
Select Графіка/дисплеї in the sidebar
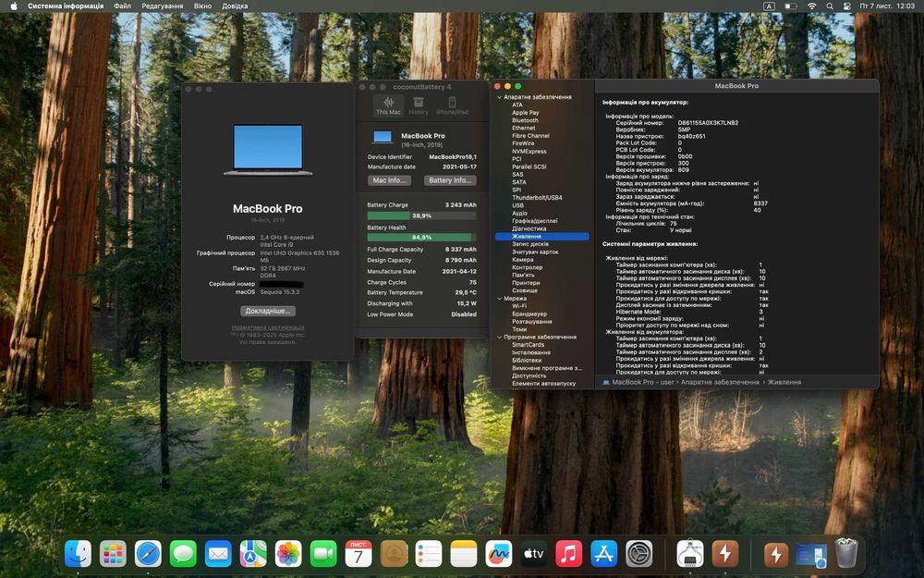534,221
